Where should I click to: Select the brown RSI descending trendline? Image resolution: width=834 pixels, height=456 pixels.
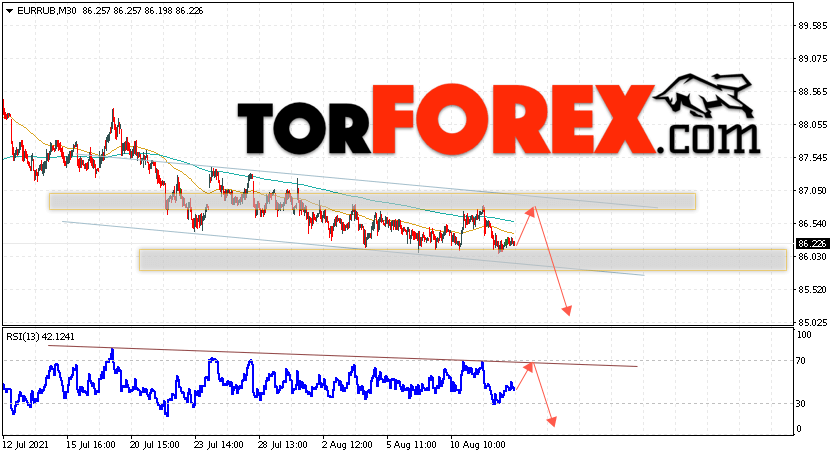pyautogui.click(x=343, y=356)
